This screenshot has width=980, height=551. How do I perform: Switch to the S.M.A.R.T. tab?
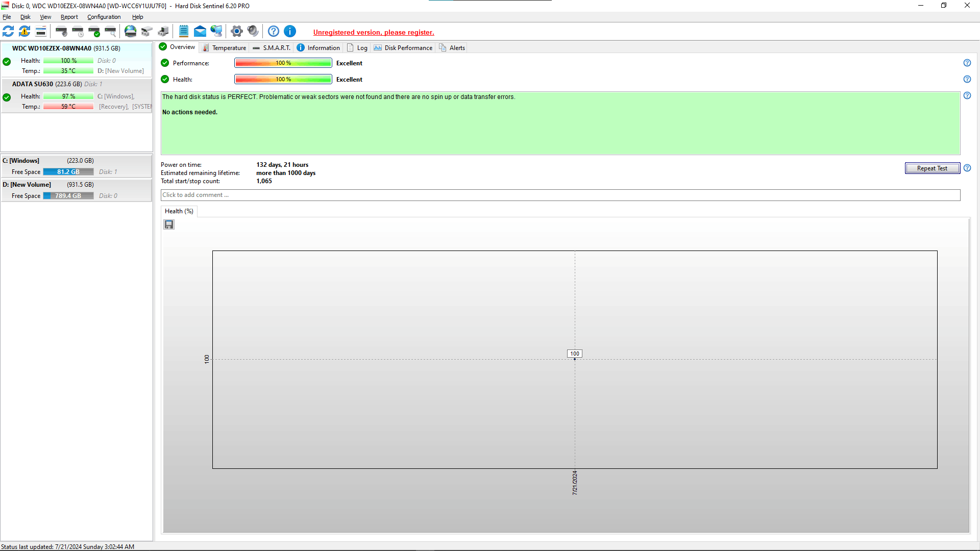272,48
